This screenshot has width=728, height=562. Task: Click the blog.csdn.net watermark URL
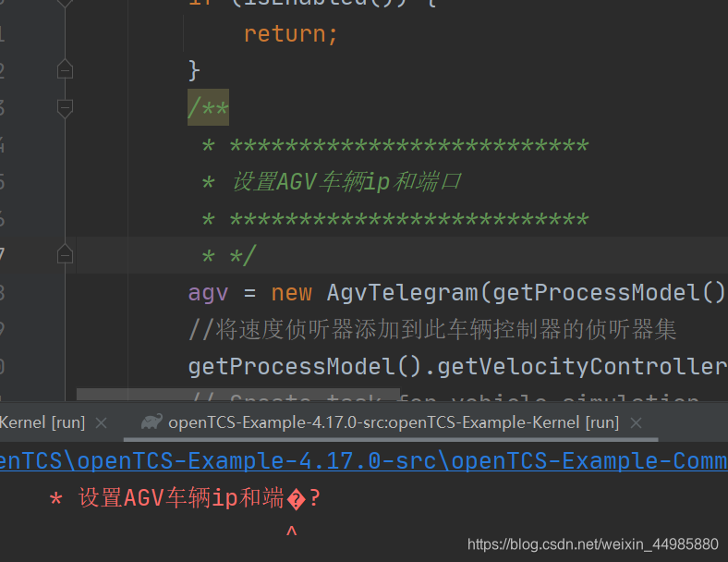point(592,544)
